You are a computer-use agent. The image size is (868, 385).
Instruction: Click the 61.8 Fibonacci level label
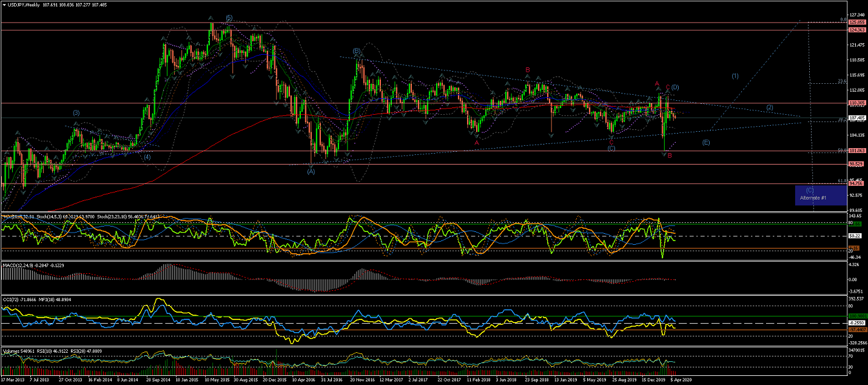pos(842,181)
